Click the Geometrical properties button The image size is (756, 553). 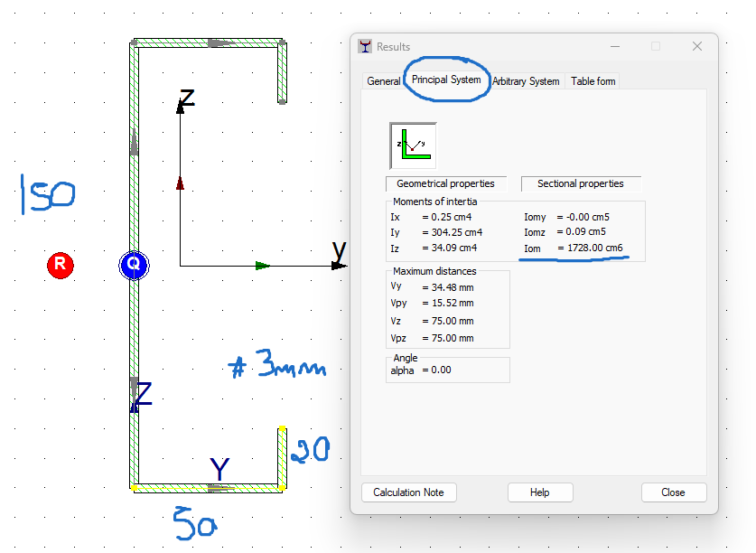[x=446, y=183]
